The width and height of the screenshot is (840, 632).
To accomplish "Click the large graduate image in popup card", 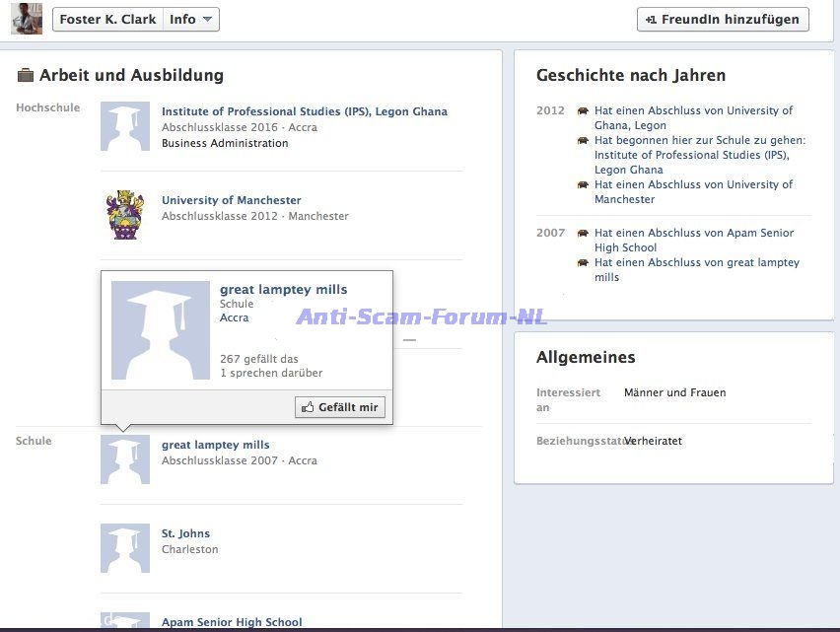I will point(161,330).
